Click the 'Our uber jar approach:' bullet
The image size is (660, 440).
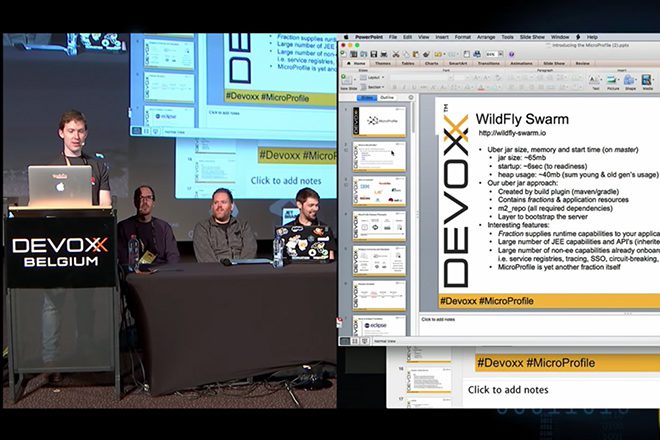pyautogui.click(x=522, y=183)
